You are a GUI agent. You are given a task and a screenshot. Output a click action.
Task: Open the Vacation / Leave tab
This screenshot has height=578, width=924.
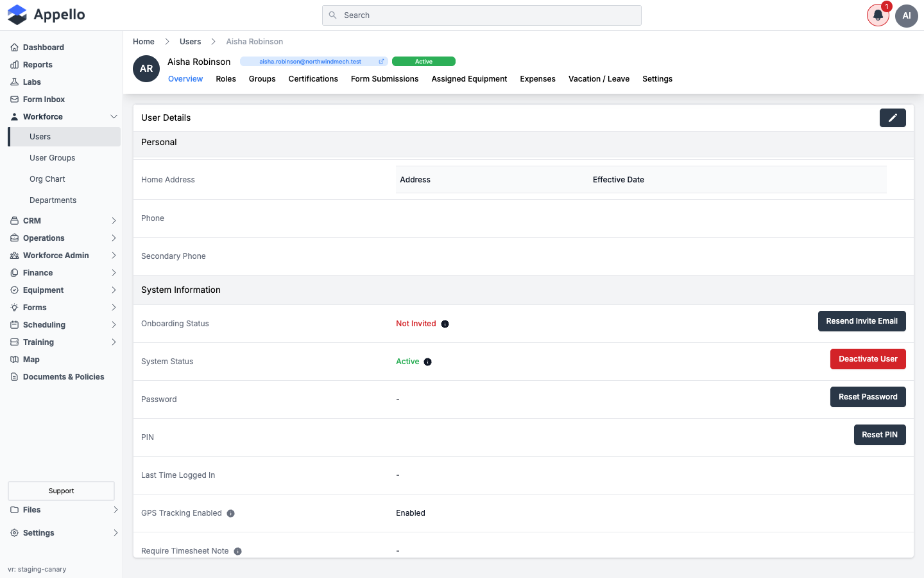pos(599,78)
